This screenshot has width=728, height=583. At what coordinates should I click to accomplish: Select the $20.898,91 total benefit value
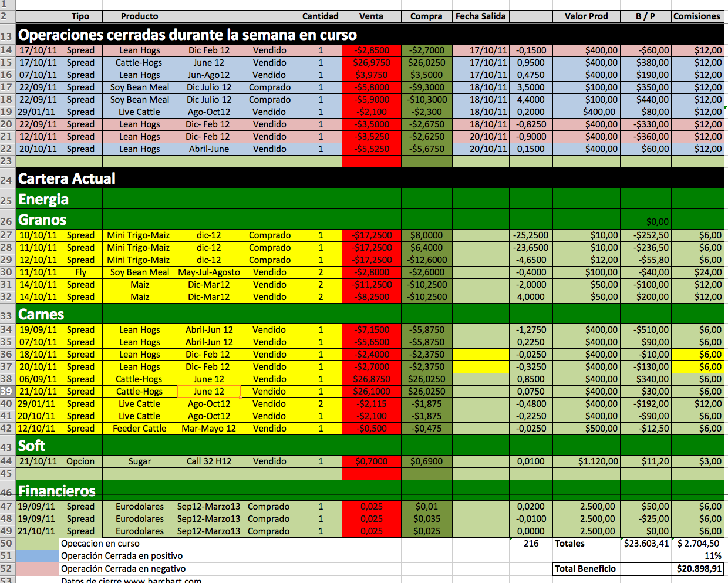click(698, 569)
